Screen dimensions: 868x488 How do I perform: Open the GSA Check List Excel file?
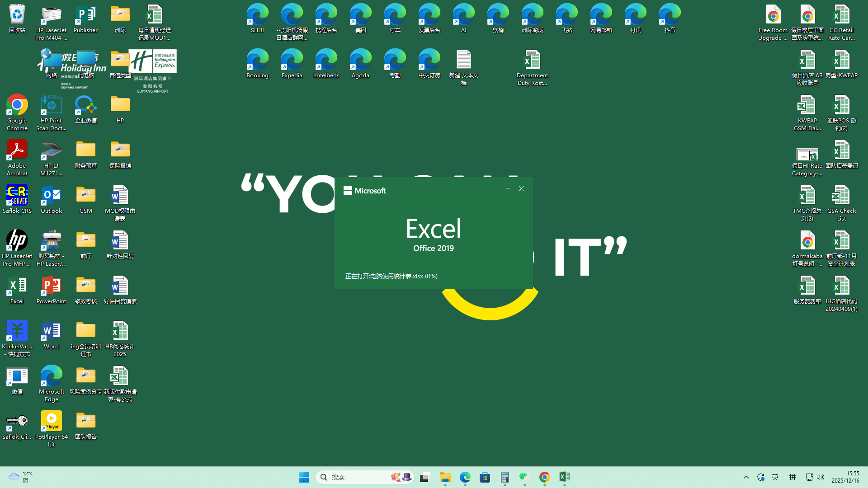841,196
